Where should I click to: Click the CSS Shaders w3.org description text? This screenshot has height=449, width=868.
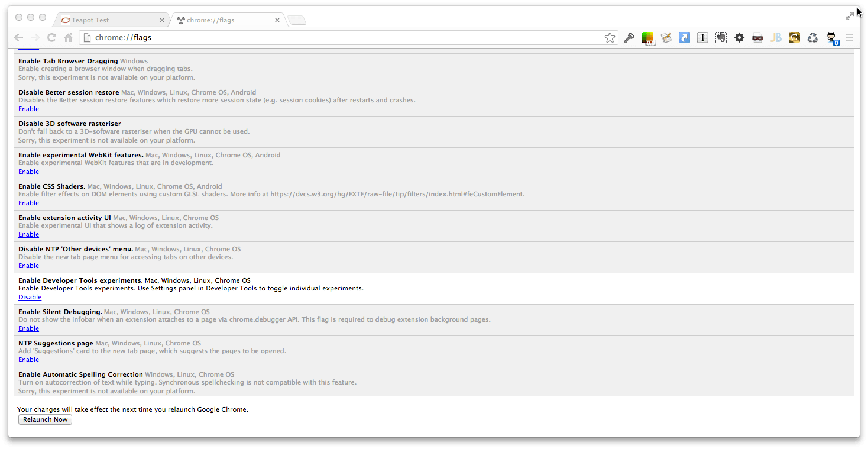point(271,194)
